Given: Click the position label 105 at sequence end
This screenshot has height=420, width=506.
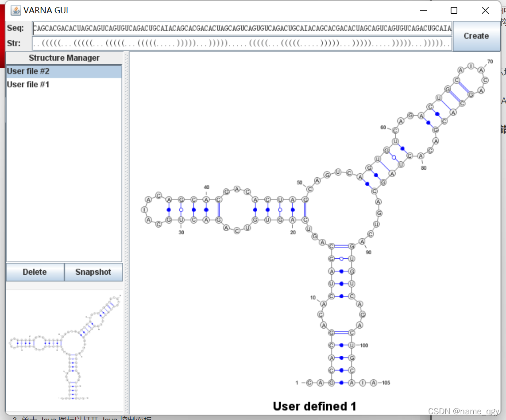Looking at the screenshot, I should point(386,383).
